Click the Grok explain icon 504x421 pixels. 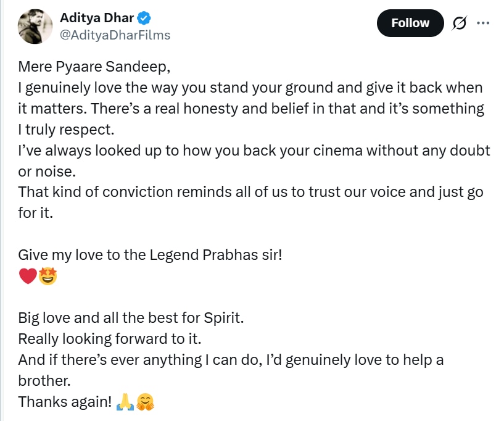pos(459,23)
